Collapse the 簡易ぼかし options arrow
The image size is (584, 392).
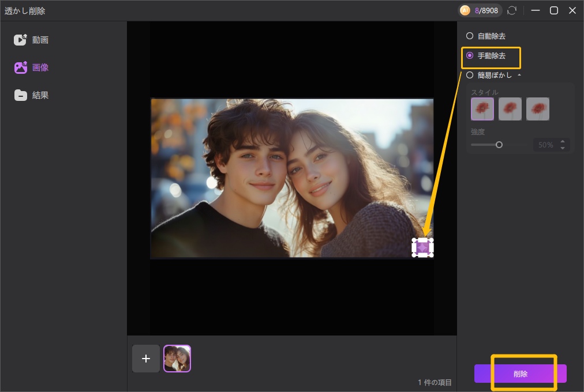pyautogui.click(x=519, y=75)
